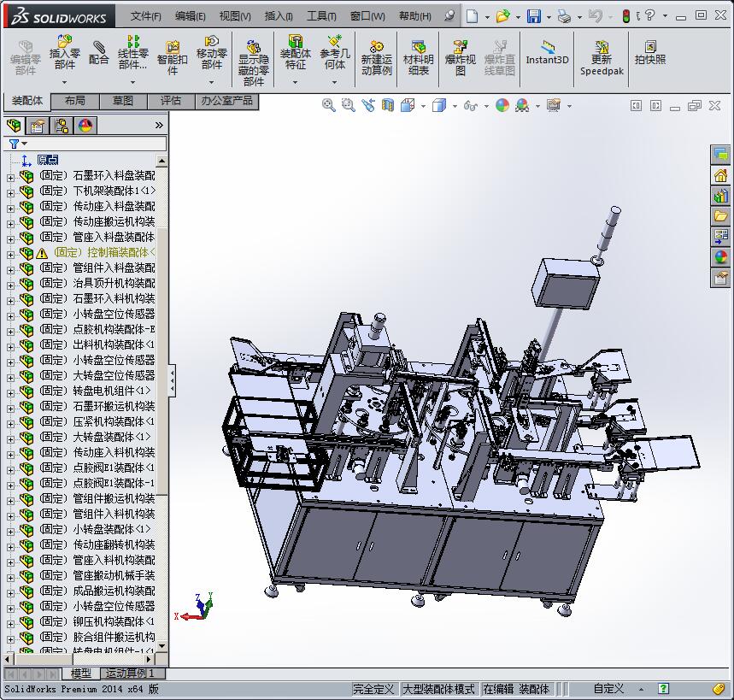Switch to 评估 tab
The image size is (734, 700).
[171, 101]
